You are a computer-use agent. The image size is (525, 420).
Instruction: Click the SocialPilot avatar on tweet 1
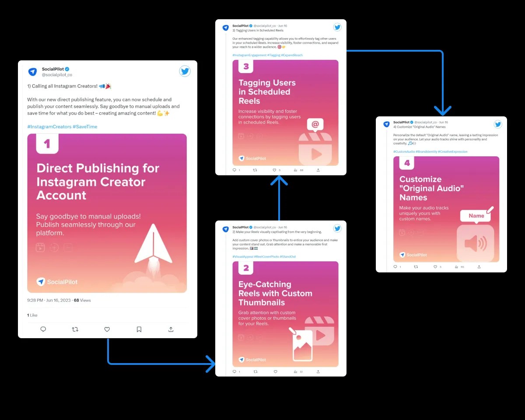pyautogui.click(x=32, y=72)
